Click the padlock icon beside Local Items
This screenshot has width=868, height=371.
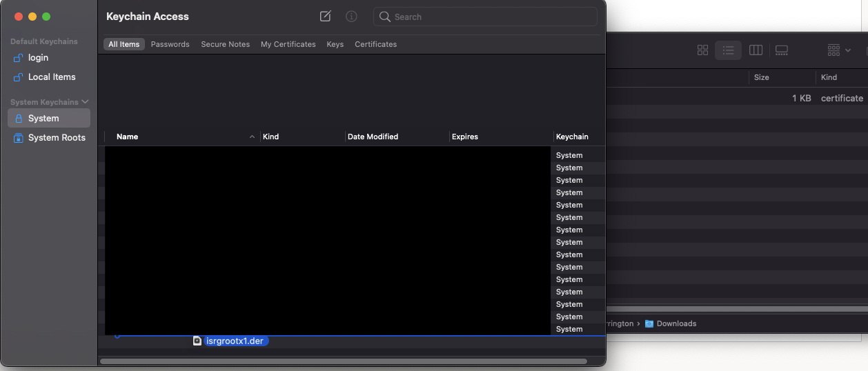(19, 77)
